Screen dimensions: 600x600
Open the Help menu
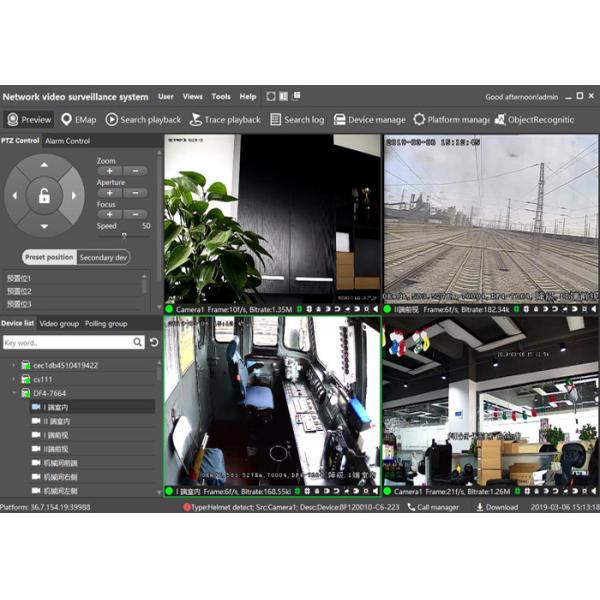coord(248,96)
